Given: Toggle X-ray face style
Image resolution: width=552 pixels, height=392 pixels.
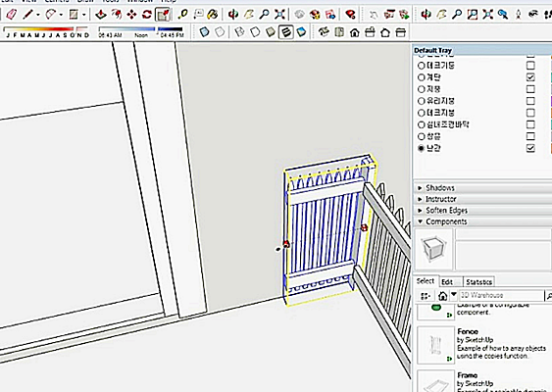Looking at the screenshot, I should (205, 32).
